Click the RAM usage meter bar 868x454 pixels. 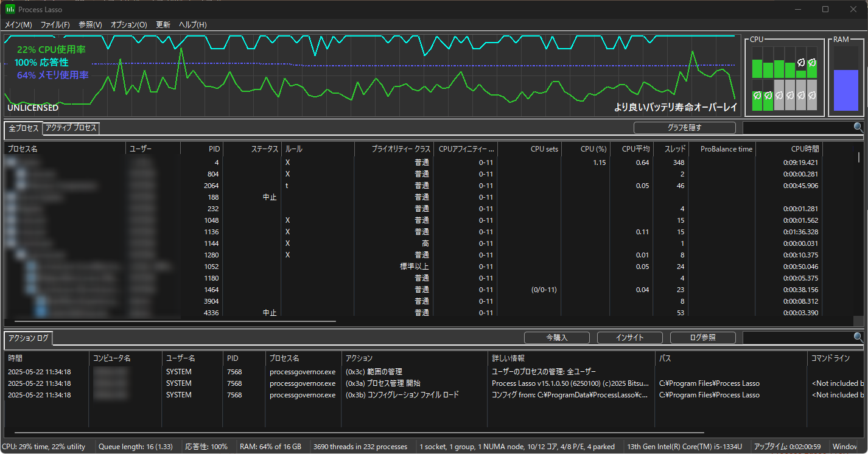pos(845,79)
